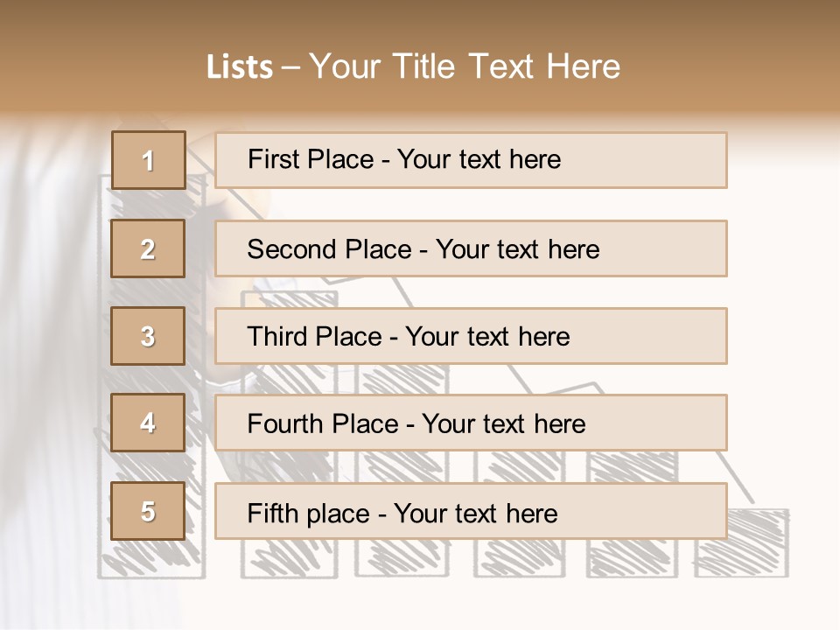The image size is (840, 630).
Task: Click "Your text here" in the fifth row
Action: (x=475, y=513)
